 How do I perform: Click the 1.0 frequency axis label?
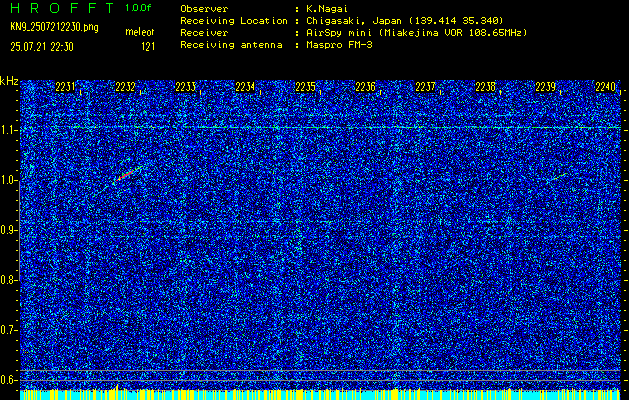(9, 181)
